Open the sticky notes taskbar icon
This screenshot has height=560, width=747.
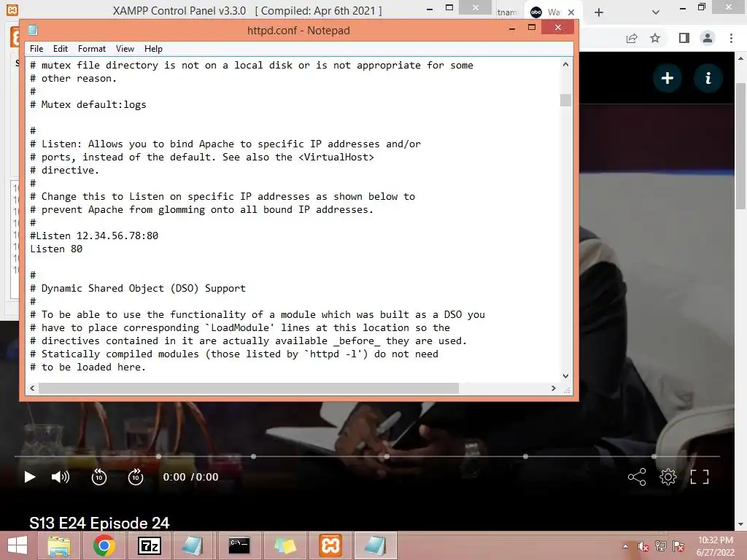pyautogui.click(x=285, y=545)
